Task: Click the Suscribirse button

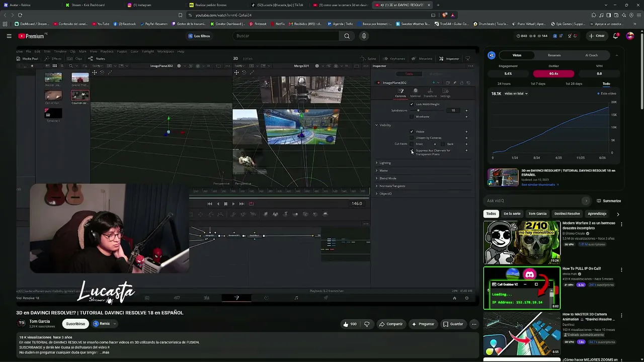Action: tap(75, 324)
